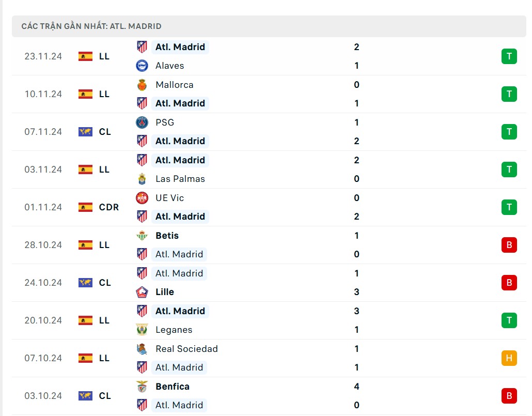Open the Benfica club logo
Viewport: 532px width, 416px height.
pyautogui.click(x=142, y=387)
